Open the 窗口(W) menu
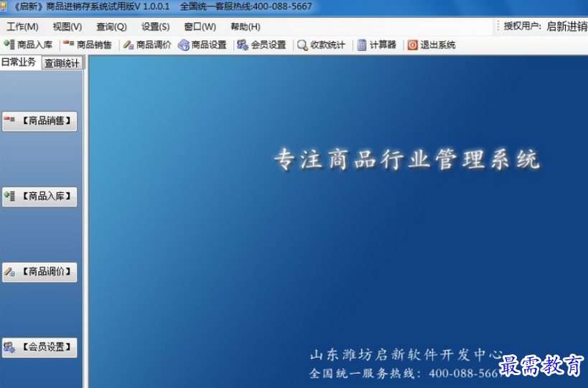This screenshot has height=388, width=588. pos(200,27)
